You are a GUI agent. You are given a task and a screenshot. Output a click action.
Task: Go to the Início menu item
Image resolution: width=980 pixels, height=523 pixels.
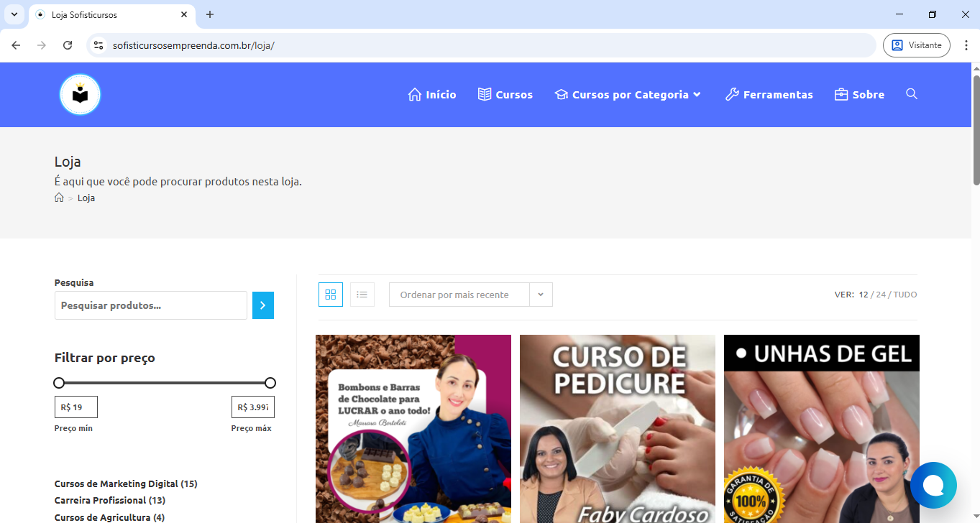[432, 95]
